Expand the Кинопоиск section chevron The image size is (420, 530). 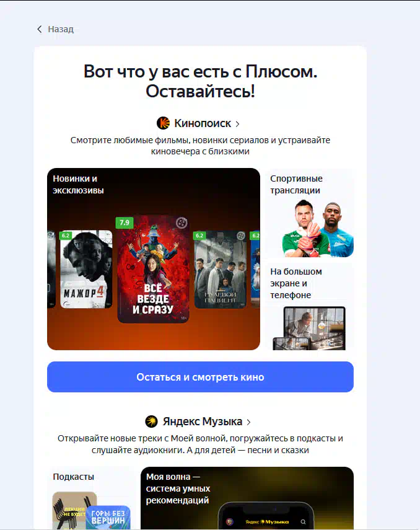pyautogui.click(x=237, y=124)
